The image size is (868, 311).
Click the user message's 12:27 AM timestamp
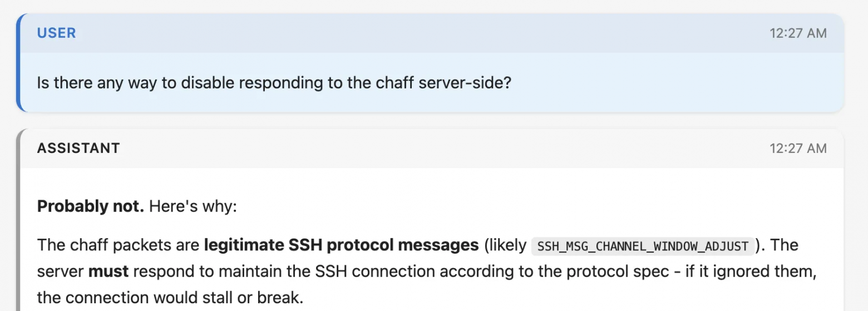click(798, 33)
